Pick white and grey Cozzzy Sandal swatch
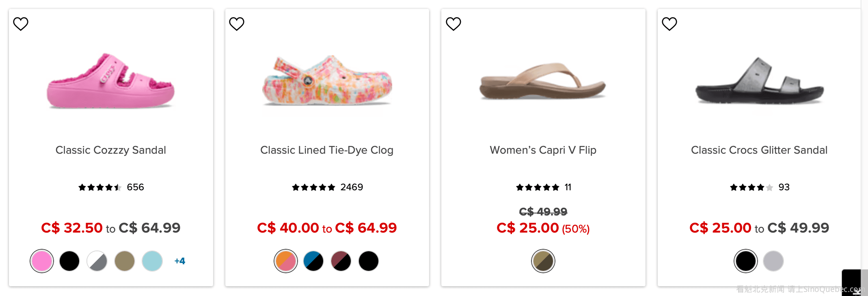 97,261
